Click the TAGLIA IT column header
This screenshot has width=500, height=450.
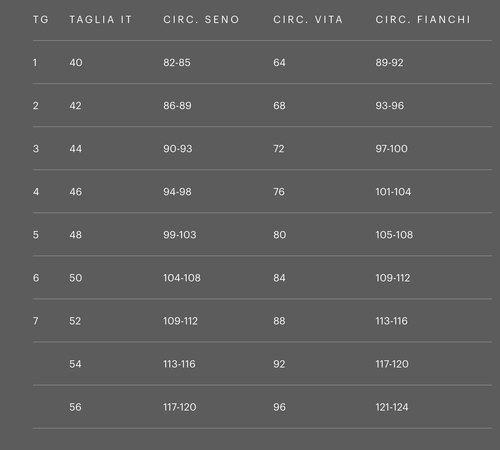coord(101,20)
